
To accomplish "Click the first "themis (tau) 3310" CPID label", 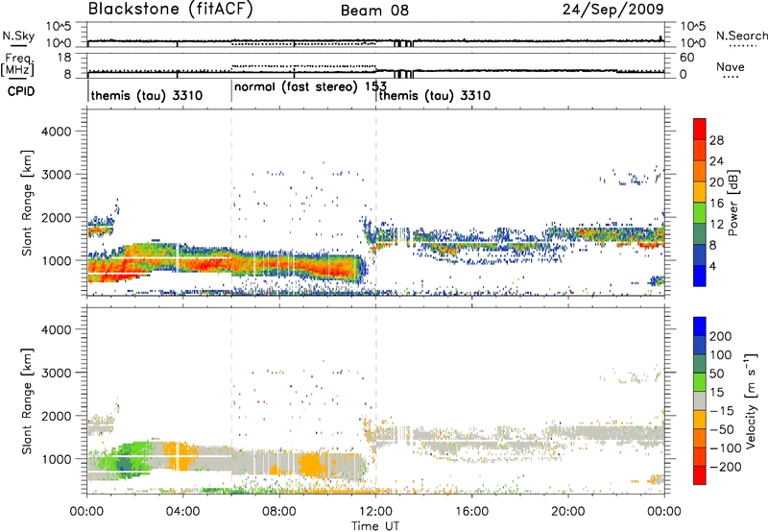I will [x=147, y=95].
